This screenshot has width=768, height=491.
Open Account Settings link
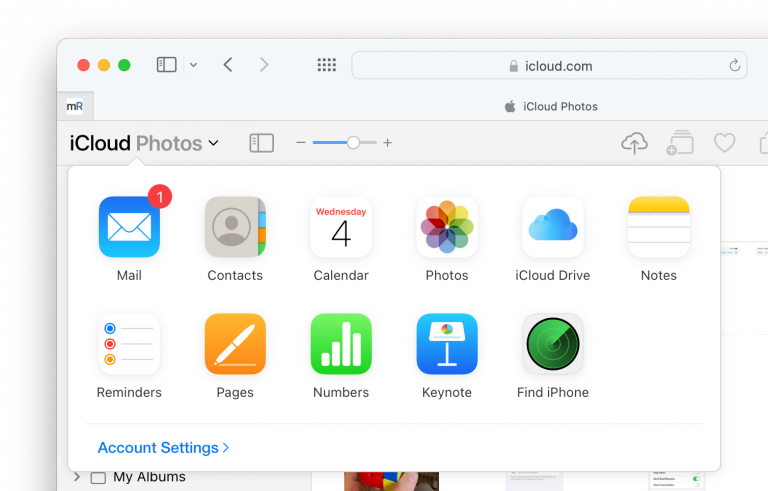point(163,447)
